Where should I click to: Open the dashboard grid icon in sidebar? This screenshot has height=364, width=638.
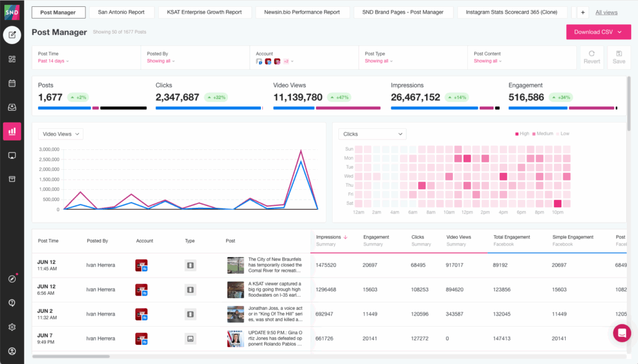coord(12,59)
